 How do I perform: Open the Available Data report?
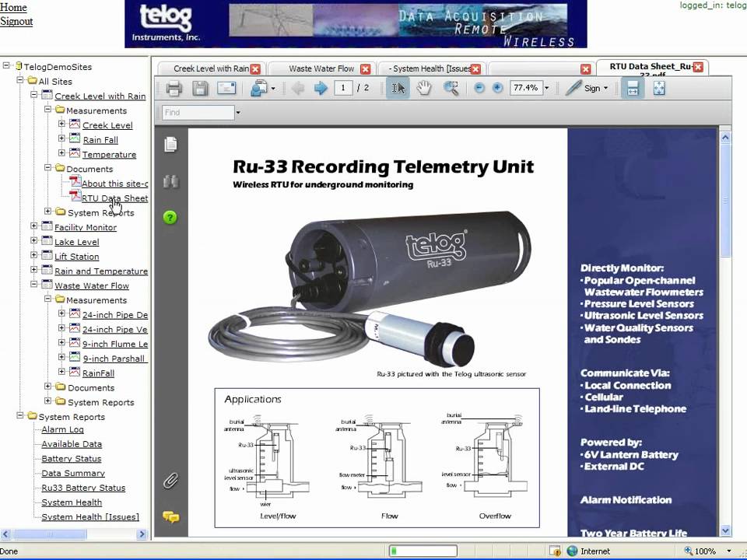point(72,444)
